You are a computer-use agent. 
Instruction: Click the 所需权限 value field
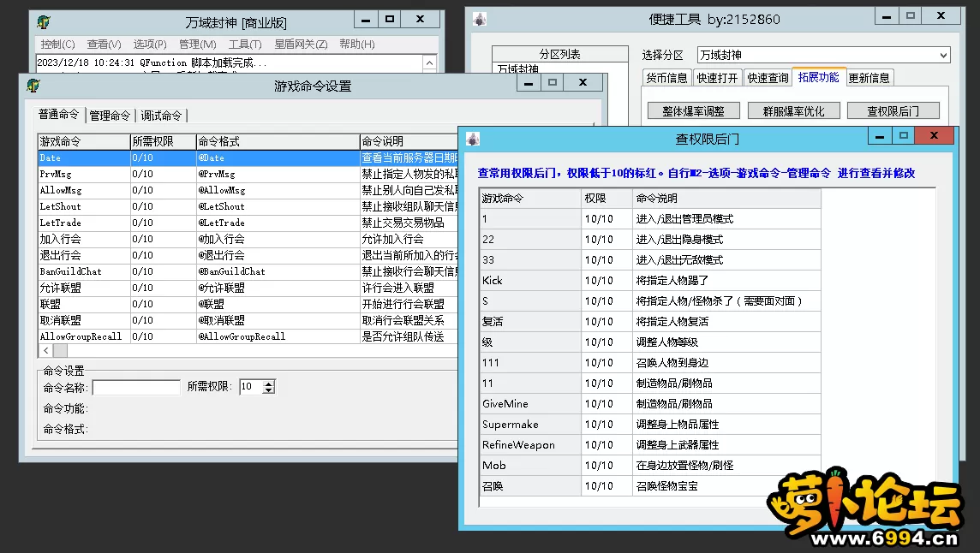[x=251, y=387]
